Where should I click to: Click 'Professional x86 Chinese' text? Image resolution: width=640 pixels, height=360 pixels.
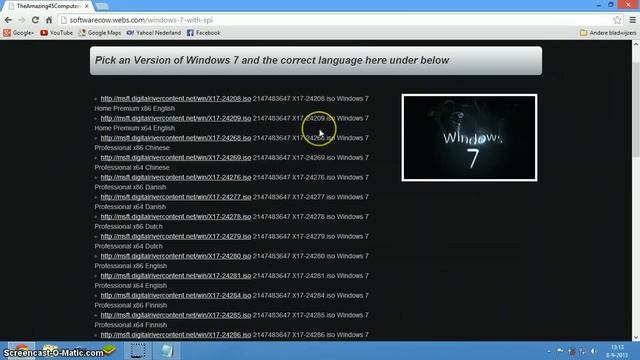click(132, 148)
